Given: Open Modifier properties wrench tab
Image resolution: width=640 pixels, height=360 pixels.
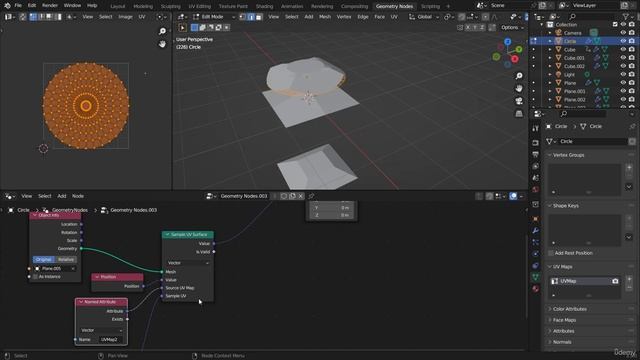Looking at the screenshot, I should [536, 231].
